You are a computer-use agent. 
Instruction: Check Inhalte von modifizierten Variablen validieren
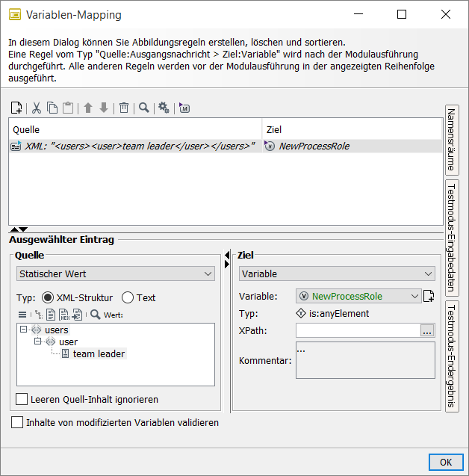(x=17, y=422)
